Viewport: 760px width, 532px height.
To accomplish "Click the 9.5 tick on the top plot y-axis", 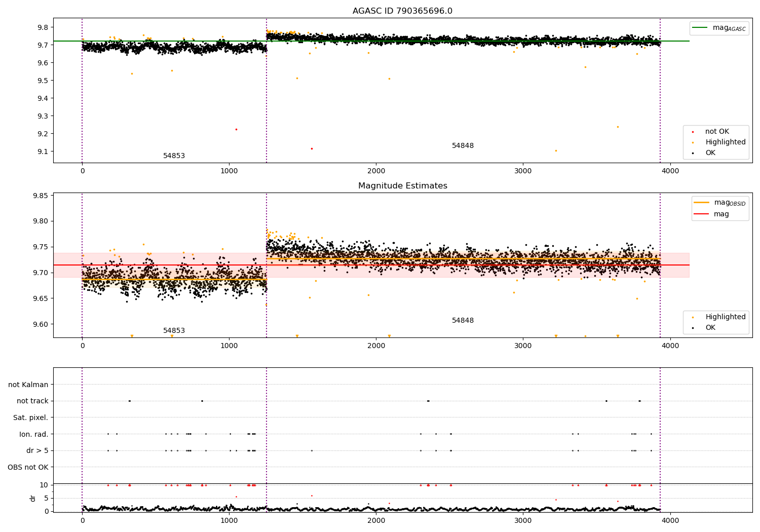I will pos(43,81).
